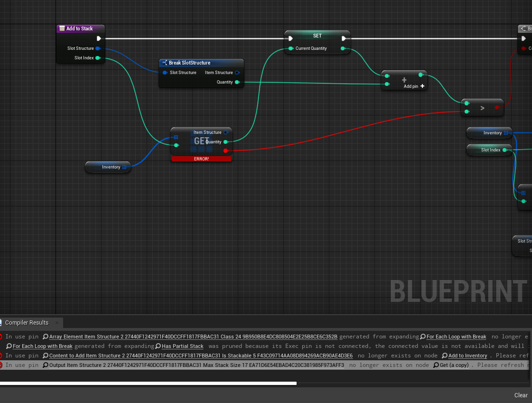Click magnifier icon before Has Partial Stack

[x=158, y=347]
